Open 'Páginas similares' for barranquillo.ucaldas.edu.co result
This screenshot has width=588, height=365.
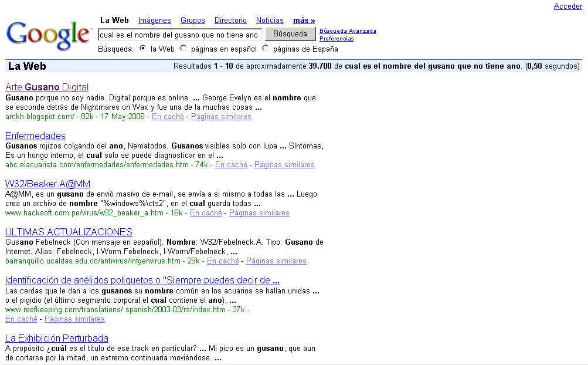[276, 261]
